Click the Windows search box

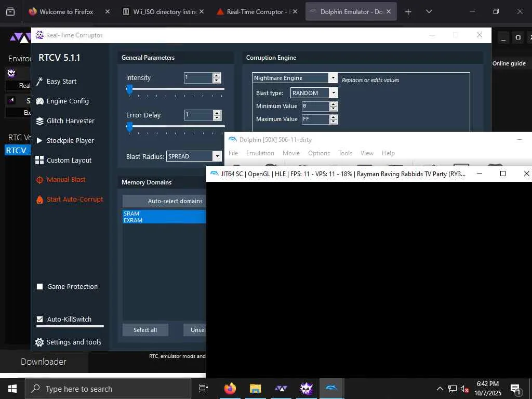[x=108, y=389]
